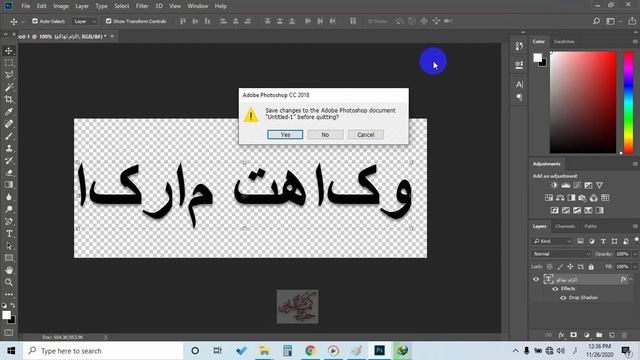Open the Auto-Select Layer dropdown

[x=84, y=21]
